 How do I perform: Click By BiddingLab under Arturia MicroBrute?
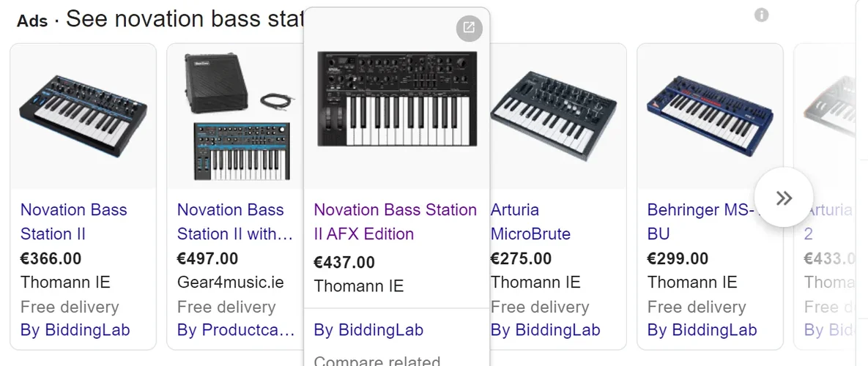point(546,330)
